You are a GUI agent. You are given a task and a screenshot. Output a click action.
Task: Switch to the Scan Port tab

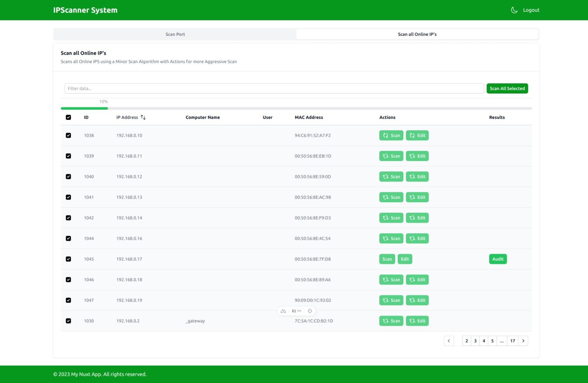(x=175, y=34)
